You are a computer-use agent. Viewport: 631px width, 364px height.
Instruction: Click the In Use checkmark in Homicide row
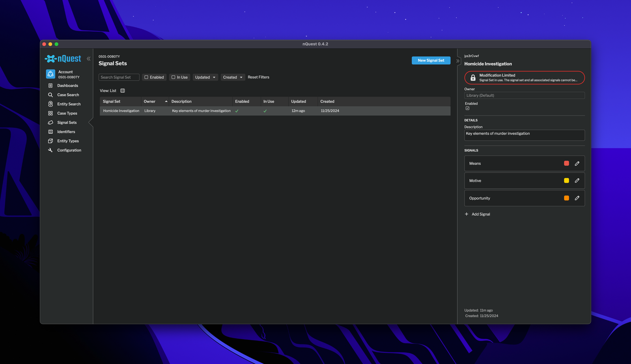265,111
